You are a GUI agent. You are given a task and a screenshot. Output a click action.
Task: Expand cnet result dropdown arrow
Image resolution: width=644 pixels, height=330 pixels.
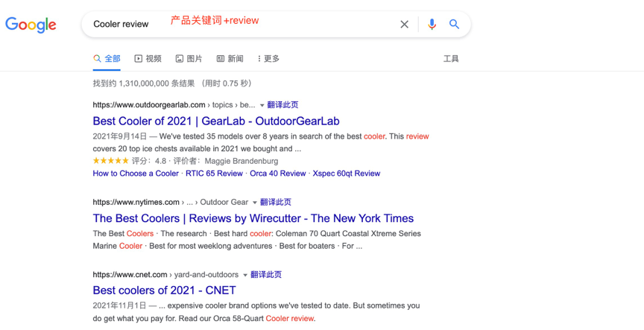click(245, 275)
